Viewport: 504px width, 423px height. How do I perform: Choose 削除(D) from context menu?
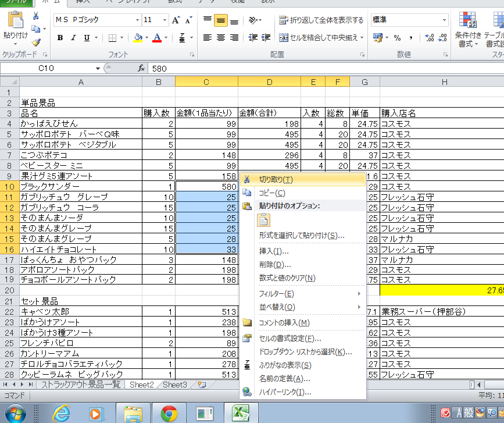click(302, 264)
